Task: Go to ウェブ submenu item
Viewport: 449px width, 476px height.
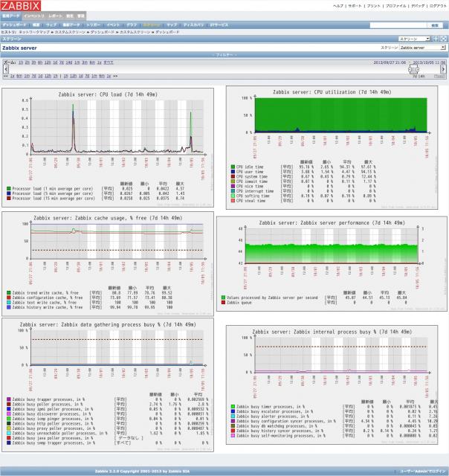Action: coord(51,25)
